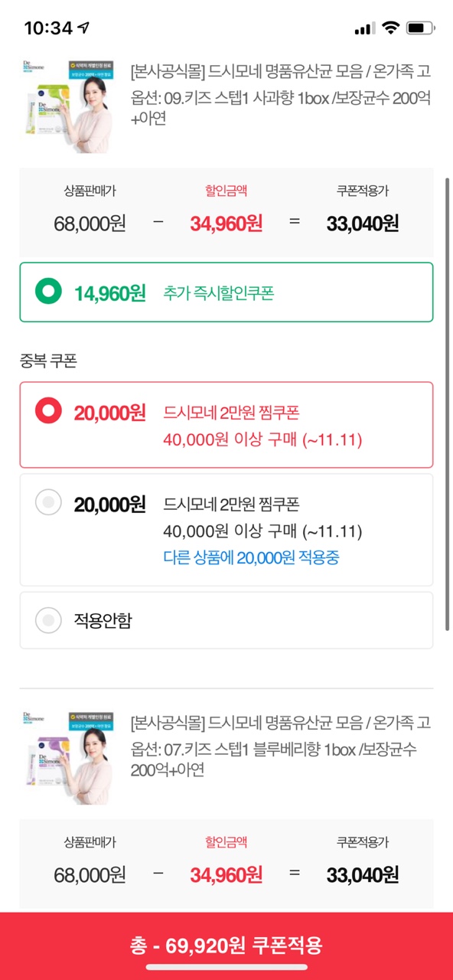Screen dimensions: 453x980
Task: Tap the Wi-Fi status icon
Action: (391, 28)
